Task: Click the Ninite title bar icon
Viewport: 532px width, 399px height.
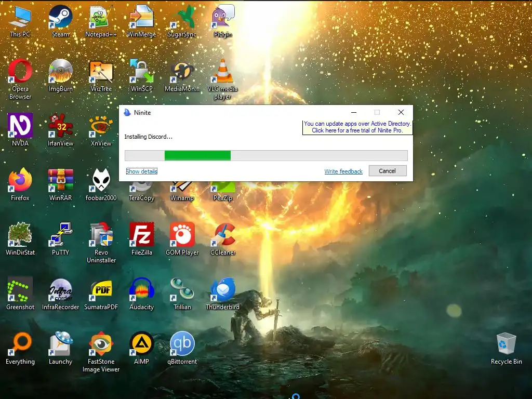Action: (127, 112)
